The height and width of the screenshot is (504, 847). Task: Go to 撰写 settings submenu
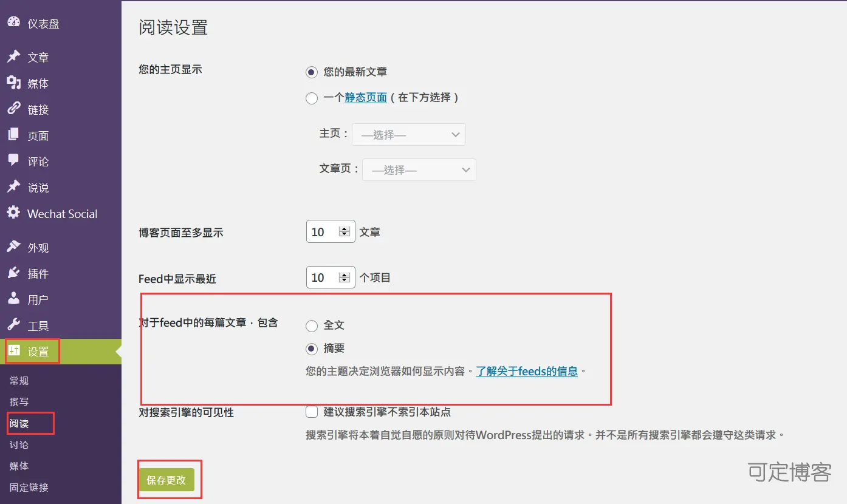tap(19, 402)
